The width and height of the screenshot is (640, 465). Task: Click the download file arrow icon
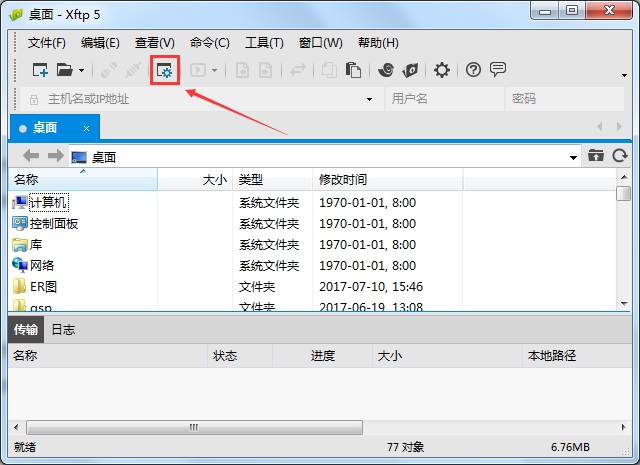pos(242,70)
